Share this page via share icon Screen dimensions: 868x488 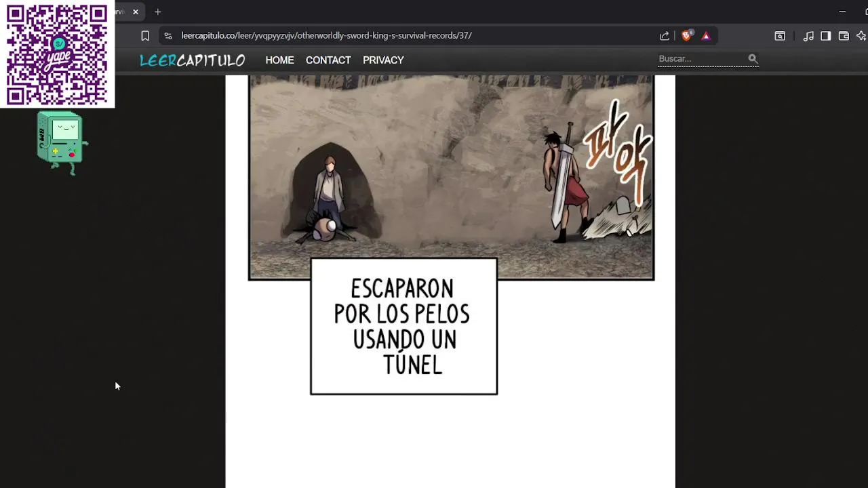(x=665, y=36)
